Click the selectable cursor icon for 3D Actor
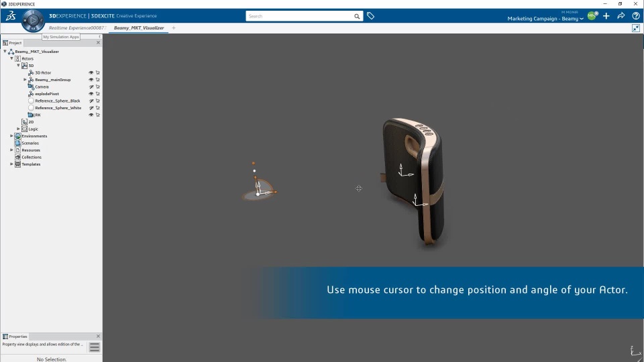This screenshot has height=362, width=644. 98,72
